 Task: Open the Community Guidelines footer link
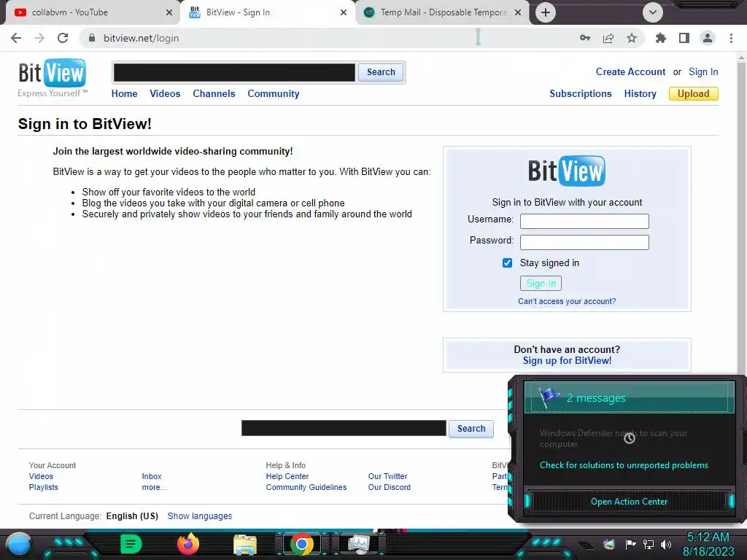tap(306, 487)
